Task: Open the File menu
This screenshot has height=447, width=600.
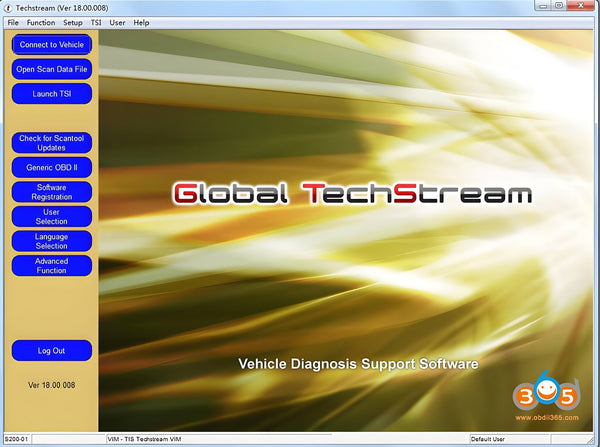Action: 13,23
